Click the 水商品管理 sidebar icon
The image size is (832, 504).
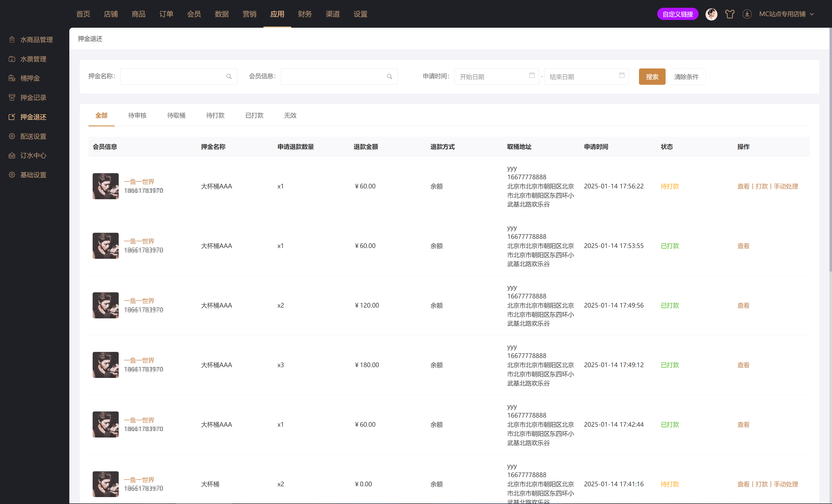coord(12,40)
